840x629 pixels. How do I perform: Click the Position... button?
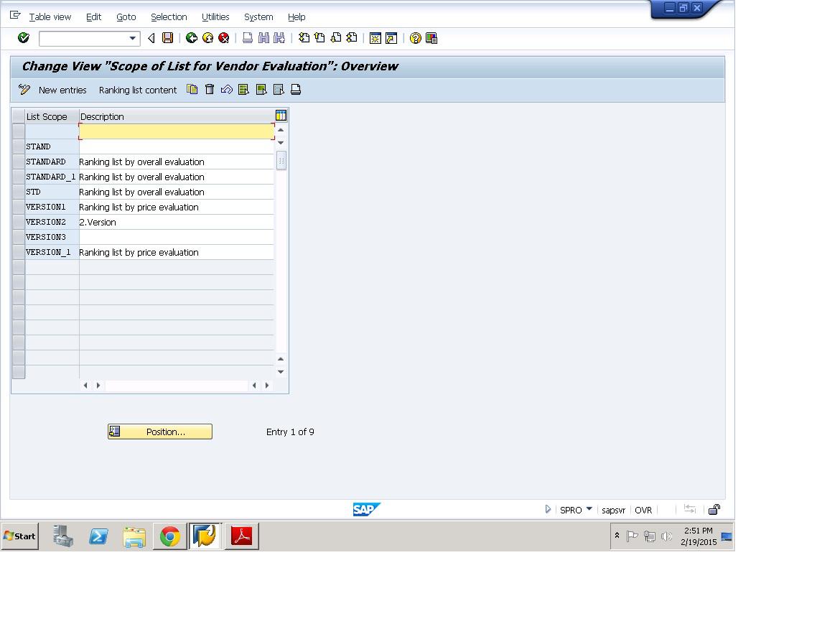click(x=159, y=432)
